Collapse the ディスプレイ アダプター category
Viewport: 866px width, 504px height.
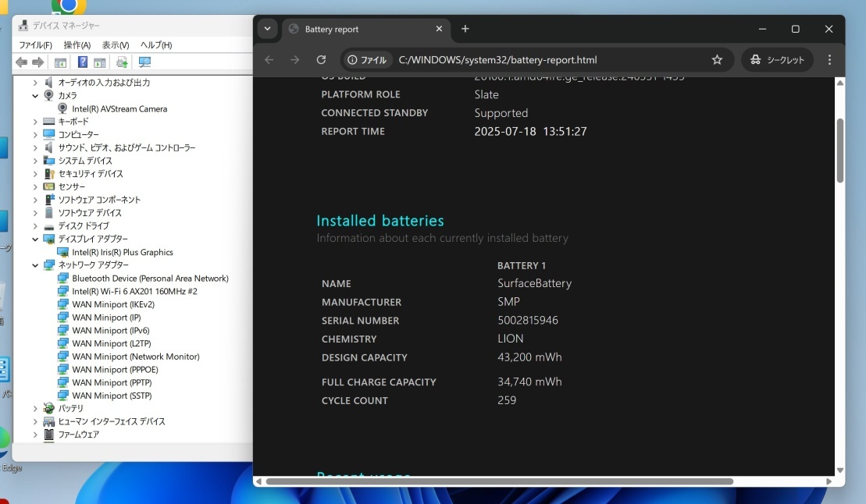[35, 239]
